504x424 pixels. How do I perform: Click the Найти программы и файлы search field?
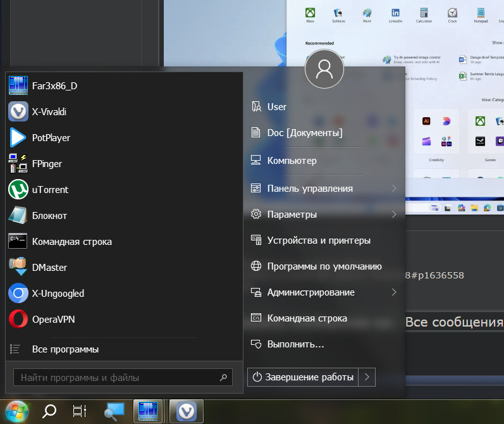click(123, 377)
